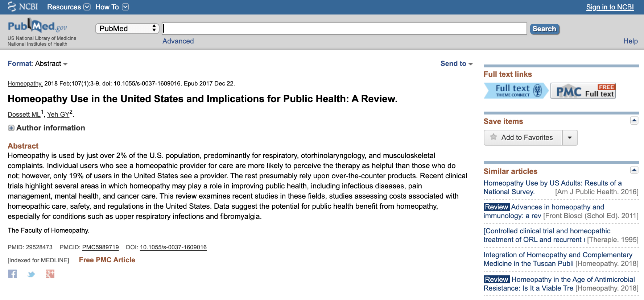Click the NCBI logo in header
644x300 pixels.
23,7
